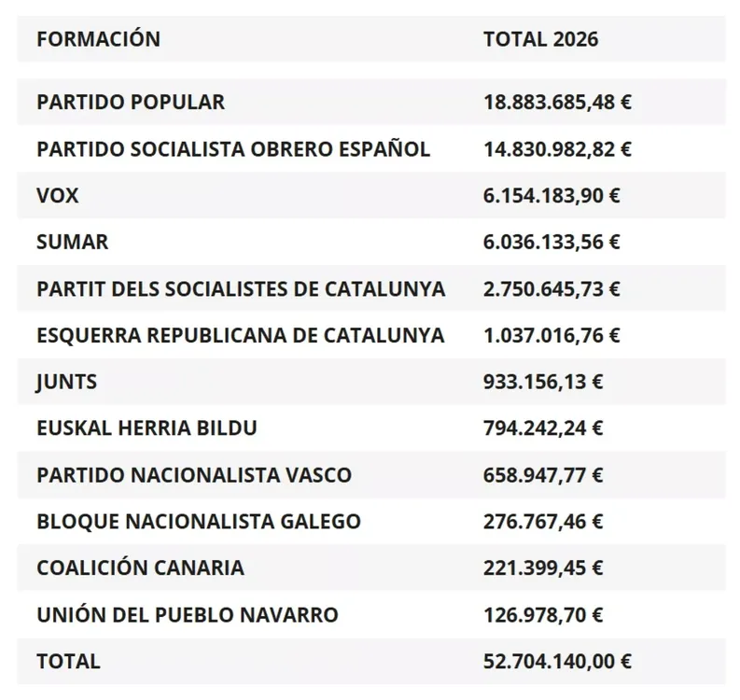740x700 pixels.
Task: Select PARTIDO NACIONALISTA VASCO row name
Action: click(x=194, y=475)
